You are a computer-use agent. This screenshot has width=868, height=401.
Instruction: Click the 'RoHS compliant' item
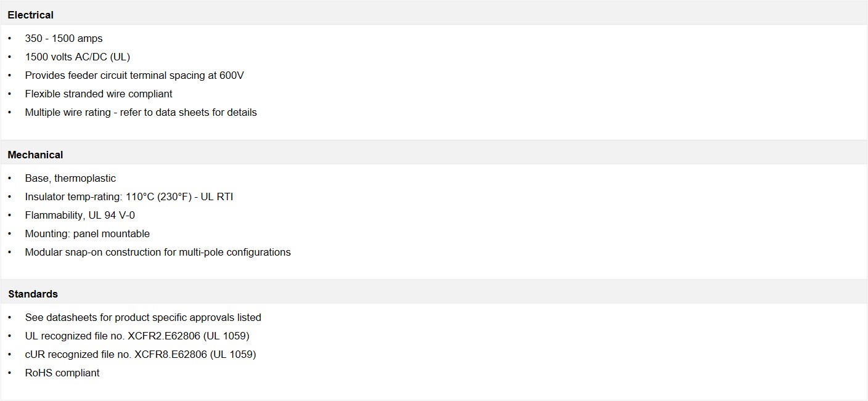coord(62,373)
